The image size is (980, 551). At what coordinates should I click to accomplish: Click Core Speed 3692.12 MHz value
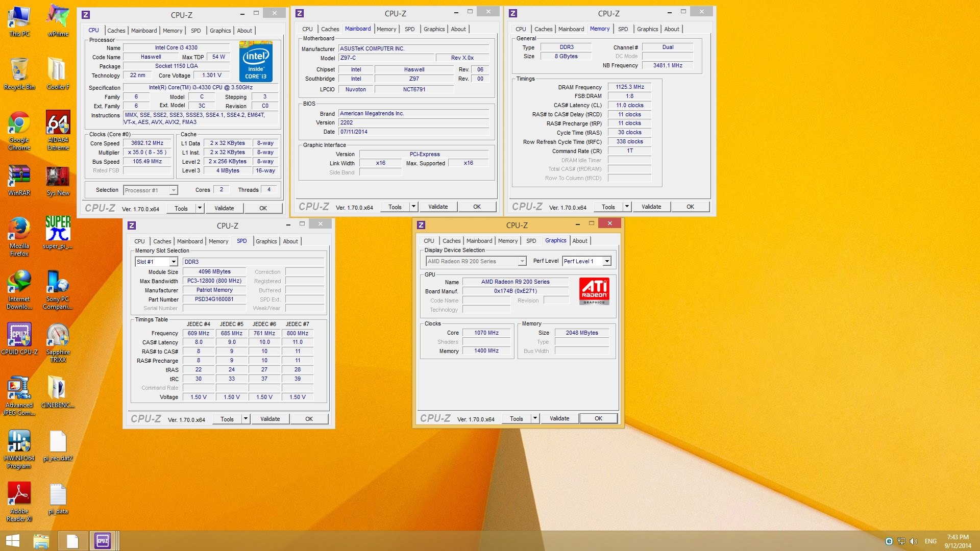click(x=147, y=143)
